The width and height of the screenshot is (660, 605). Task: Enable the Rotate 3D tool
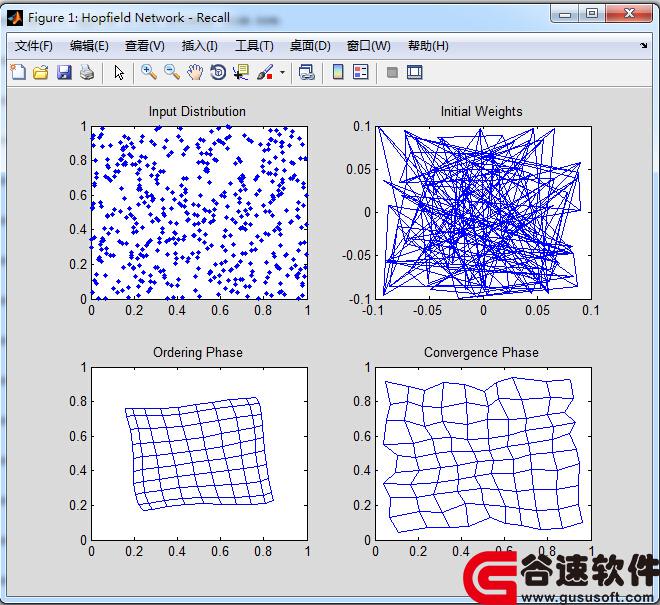click(x=218, y=72)
